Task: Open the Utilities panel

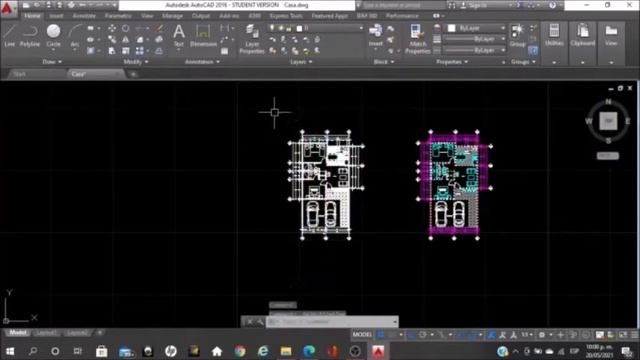Action: 554,35
